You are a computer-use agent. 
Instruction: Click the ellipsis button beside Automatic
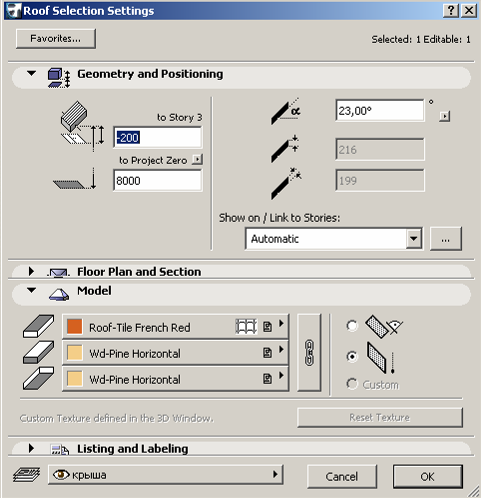click(x=446, y=239)
